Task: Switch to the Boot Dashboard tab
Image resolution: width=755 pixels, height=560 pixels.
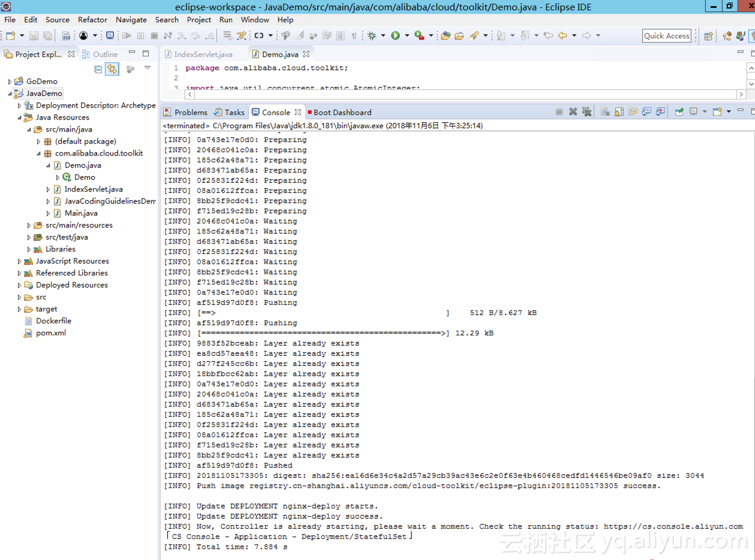Action: (339, 112)
